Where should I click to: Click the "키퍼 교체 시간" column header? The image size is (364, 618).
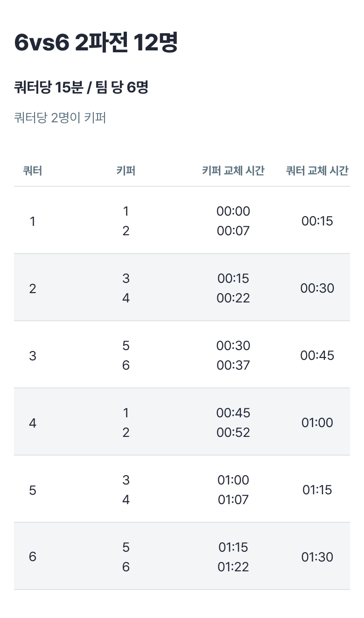coord(233,171)
